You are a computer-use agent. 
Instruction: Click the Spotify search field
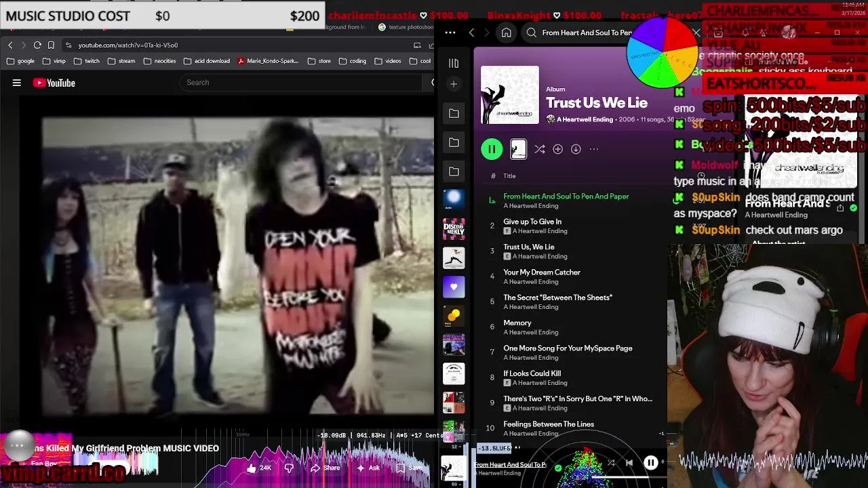pos(587,33)
